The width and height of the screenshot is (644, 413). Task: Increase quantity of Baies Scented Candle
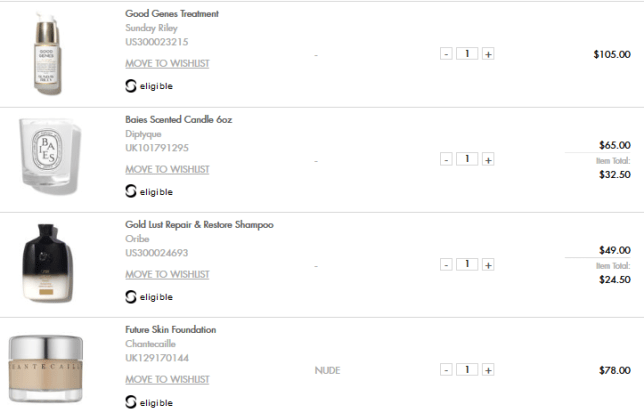pyautogui.click(x=489, y=159)
